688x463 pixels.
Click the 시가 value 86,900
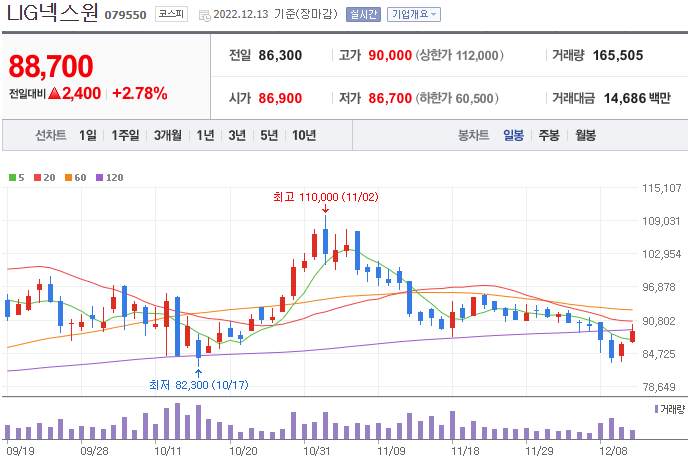(280, 98)
